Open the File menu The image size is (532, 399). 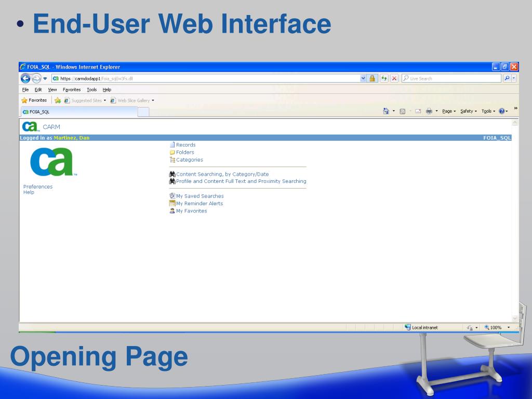coord(25,89)
